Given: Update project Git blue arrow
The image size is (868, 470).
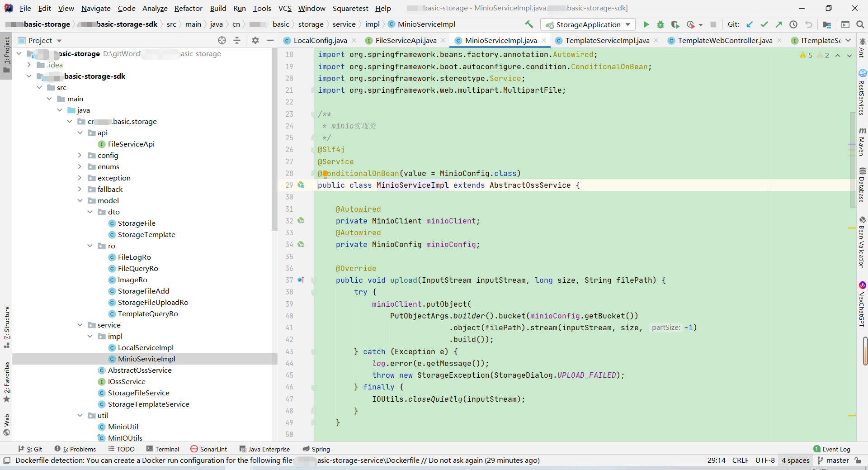Looking at the screenshot, I should pos(750,24).
